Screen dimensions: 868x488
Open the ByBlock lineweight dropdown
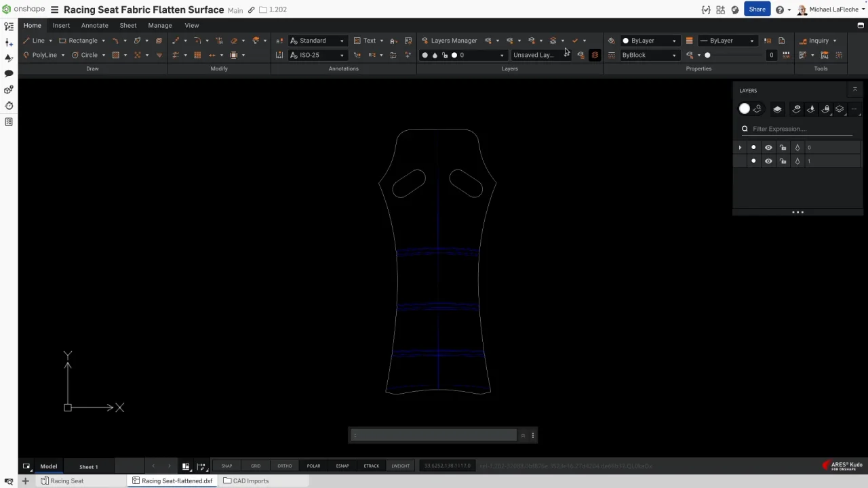pyautogui.click(x=648, y=55)
